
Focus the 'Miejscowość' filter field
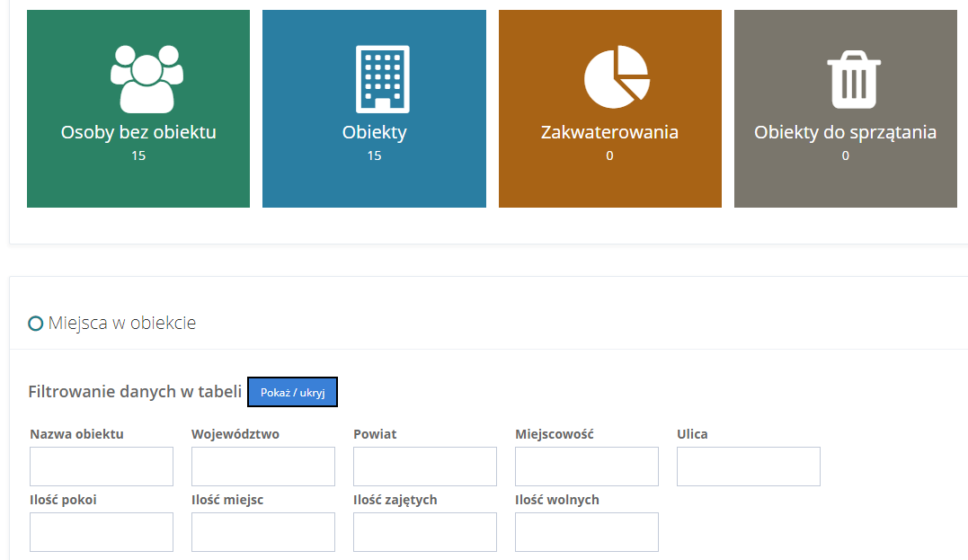point(587,467)
